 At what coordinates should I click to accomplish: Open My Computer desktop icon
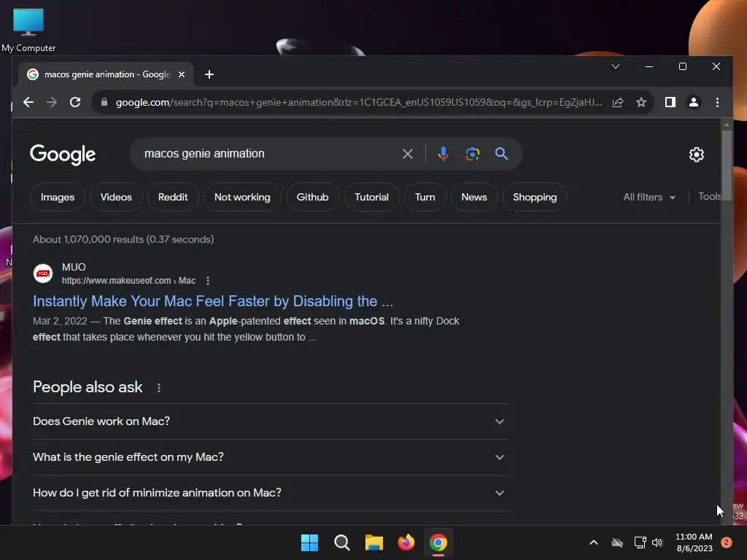click(28, 30)
